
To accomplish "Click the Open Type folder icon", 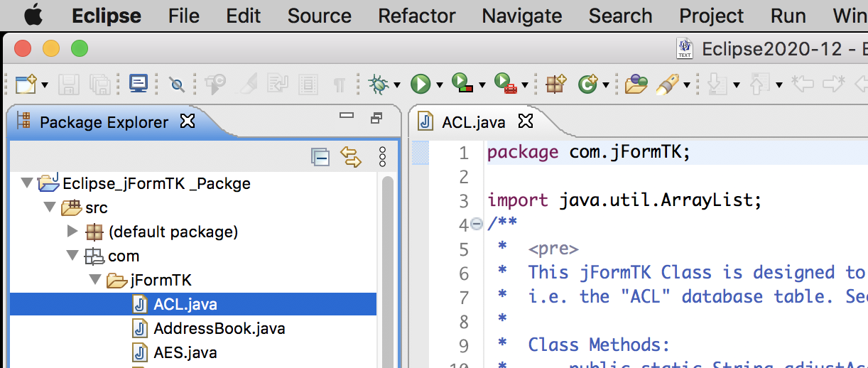I will coord(636,85).
